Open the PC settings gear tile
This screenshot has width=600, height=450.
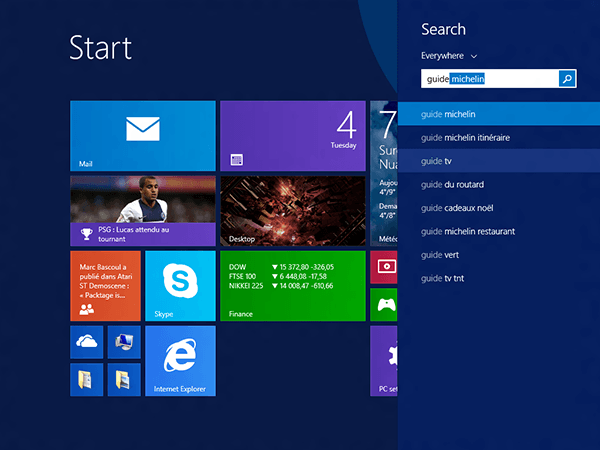pyautogui.click(x=384, y=361)
